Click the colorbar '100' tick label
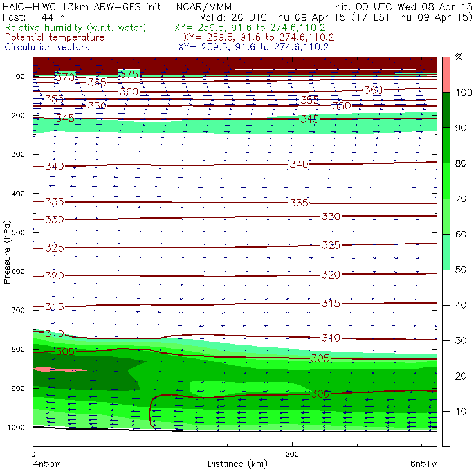This screenshot has width=476, height=476. 464,92
